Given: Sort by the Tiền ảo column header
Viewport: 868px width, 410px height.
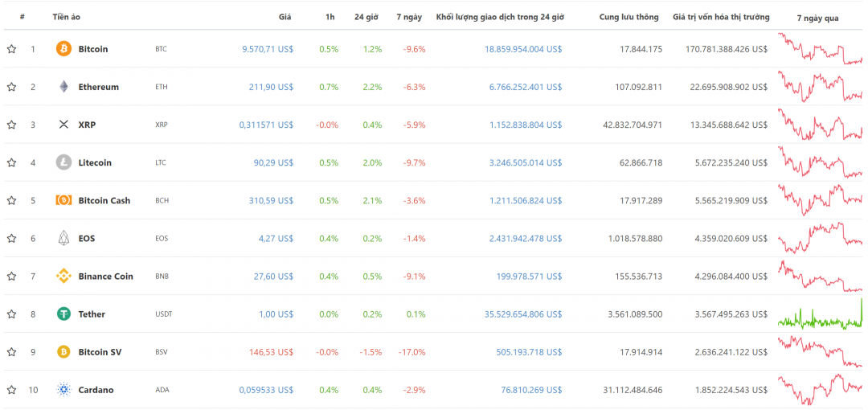Looking at the screenshot, I should [x=67, y=17].
